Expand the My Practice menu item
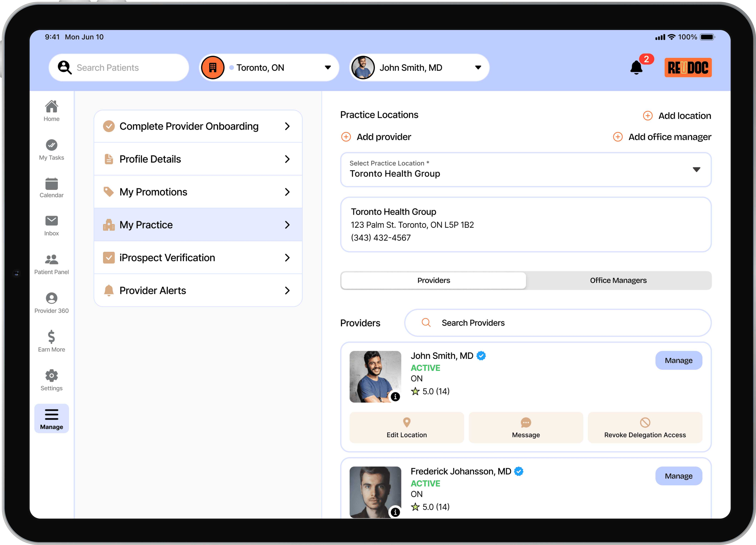This screenshot has height=545, width=756. point(198,224)
